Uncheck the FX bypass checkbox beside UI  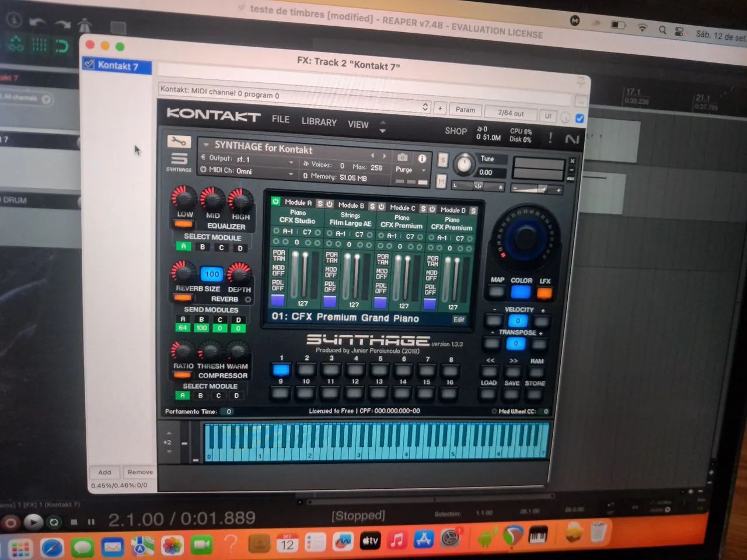[x=580, y=118]
